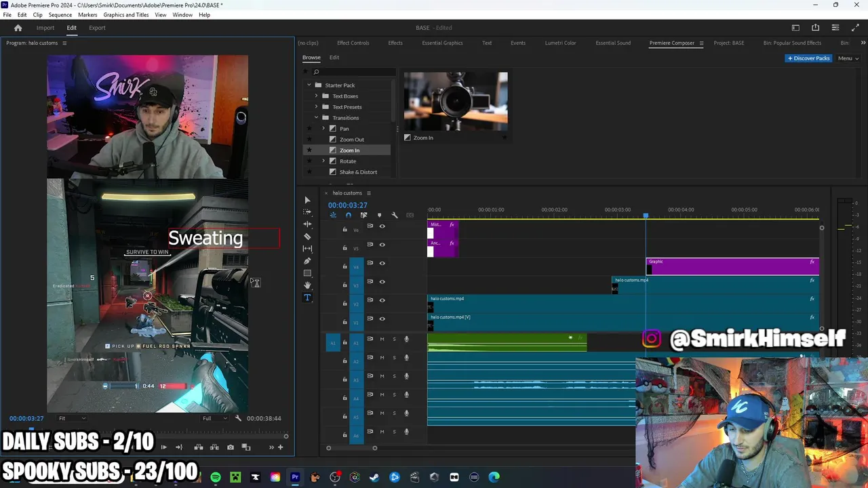Favorite the Zoom In preset star in list

point(309,150)
